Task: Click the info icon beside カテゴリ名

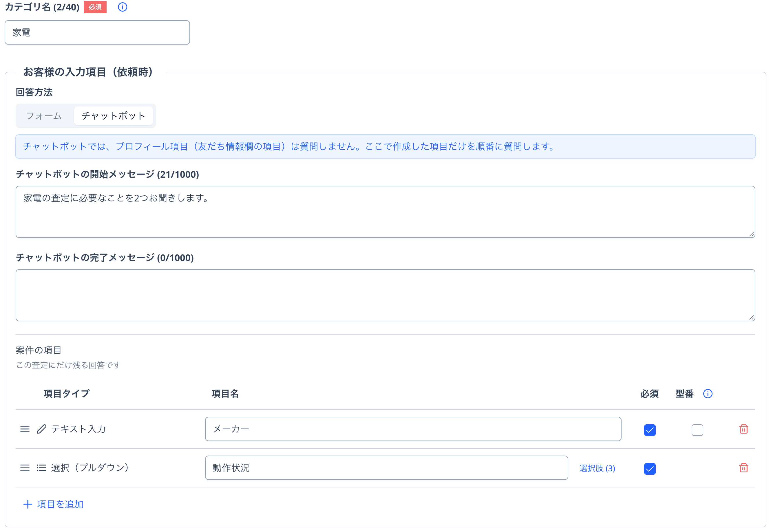Action: [123, 7]
